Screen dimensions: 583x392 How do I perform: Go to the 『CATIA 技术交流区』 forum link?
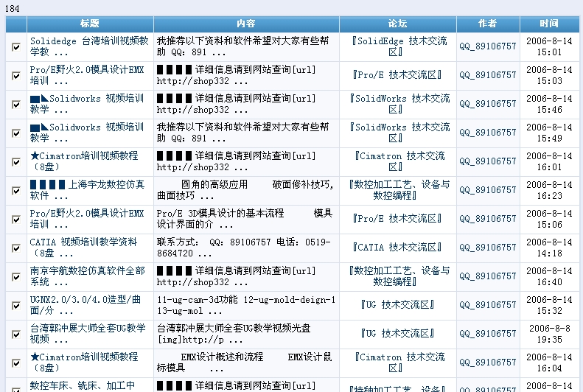[x=397, y=248]
